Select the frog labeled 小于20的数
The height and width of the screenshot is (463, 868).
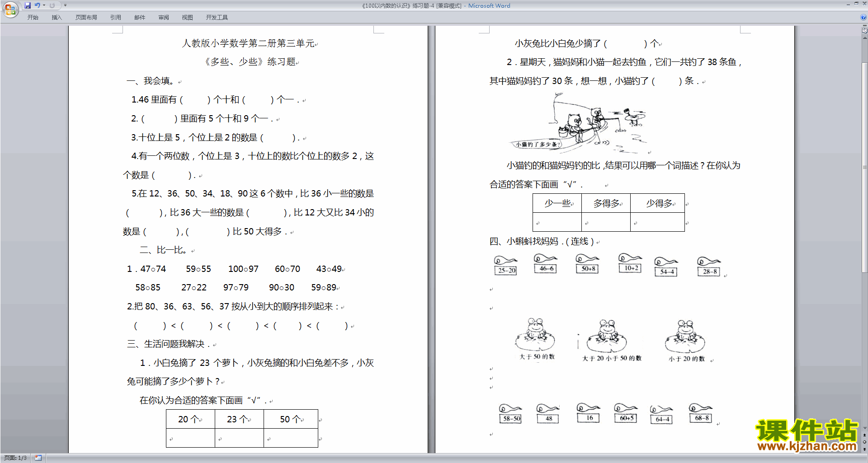click(x=686, y=341)
